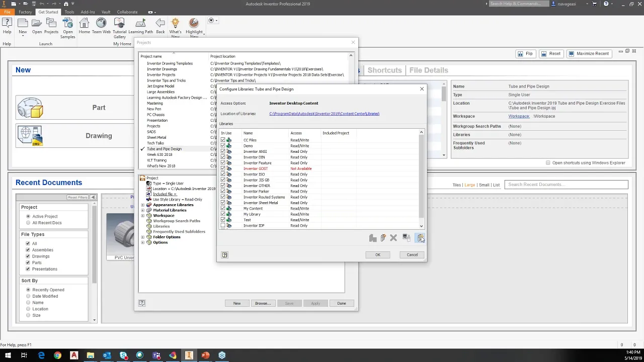Viewport: 644px width, 362px height.
Task: Switch to the Tools ribbon tab
Action: (x=69, y=12)
